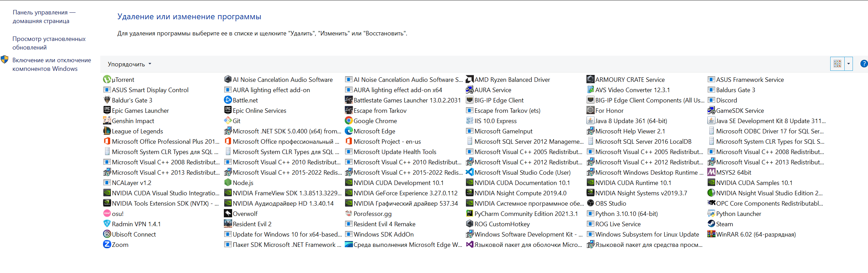Select Escape from Tarkov (ets) entry
Screen dimensions: 868x273
tap(503, 110)
